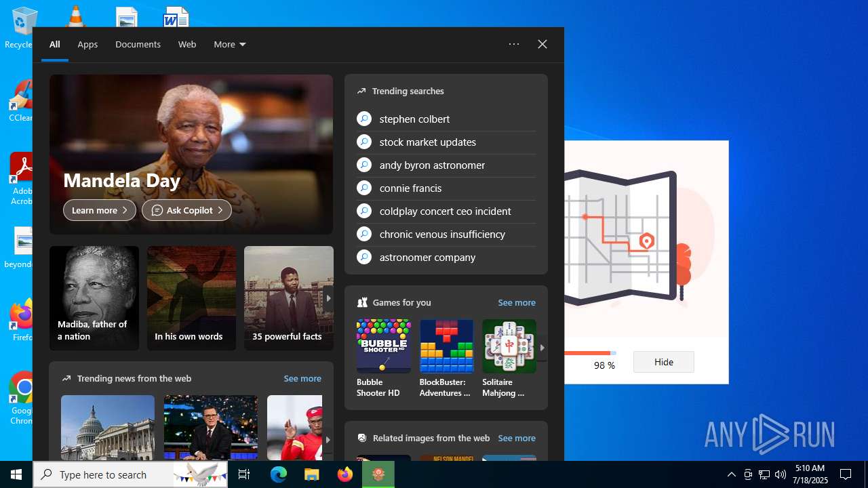Open 'In his own words' card
The width and height of the screenshot is (868, 488).
click(192, 298)
